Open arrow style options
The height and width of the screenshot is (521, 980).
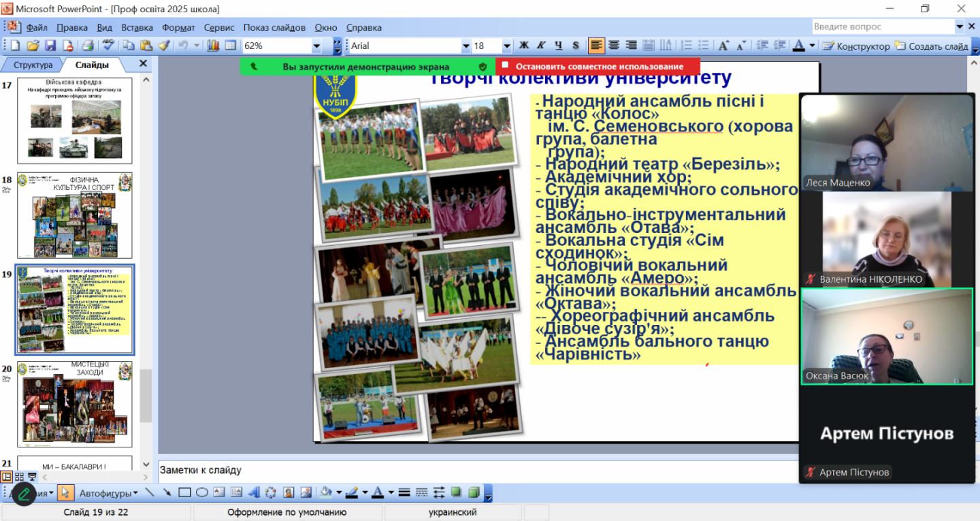tap(438, 492)
